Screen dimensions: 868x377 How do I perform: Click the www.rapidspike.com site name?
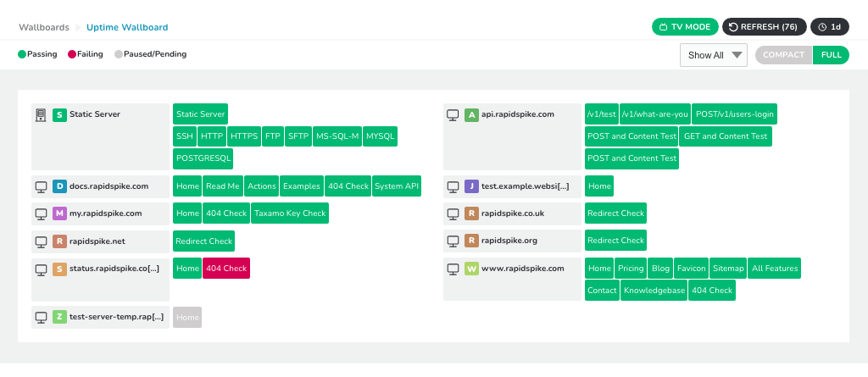(522, 269)
